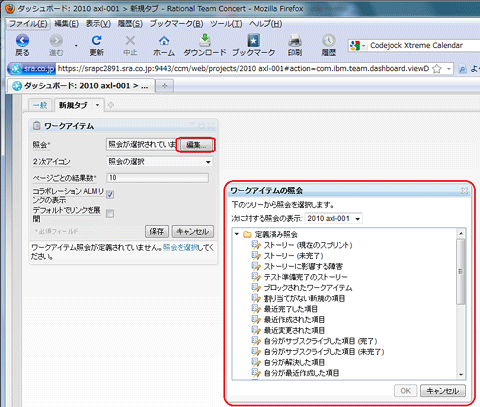The image size is (480, 407).
Task: Select the ストーリー (未完了) query item
Action: coord(294,256)
